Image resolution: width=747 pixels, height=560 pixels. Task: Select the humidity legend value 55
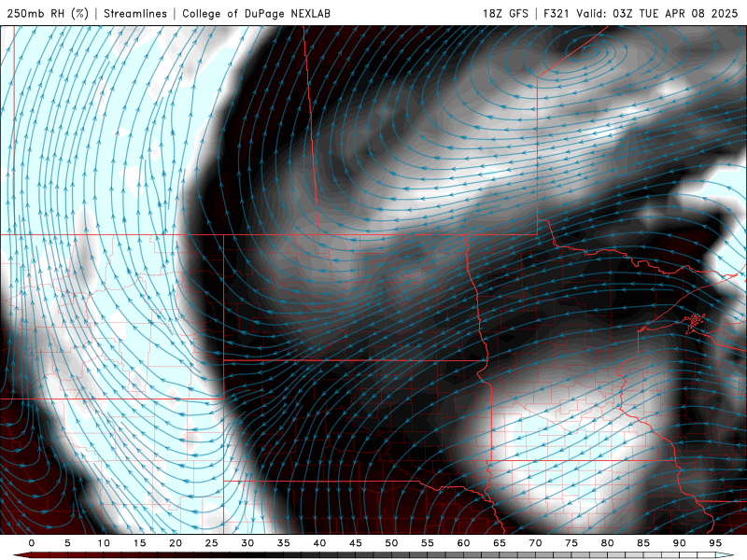click(428, 543)
